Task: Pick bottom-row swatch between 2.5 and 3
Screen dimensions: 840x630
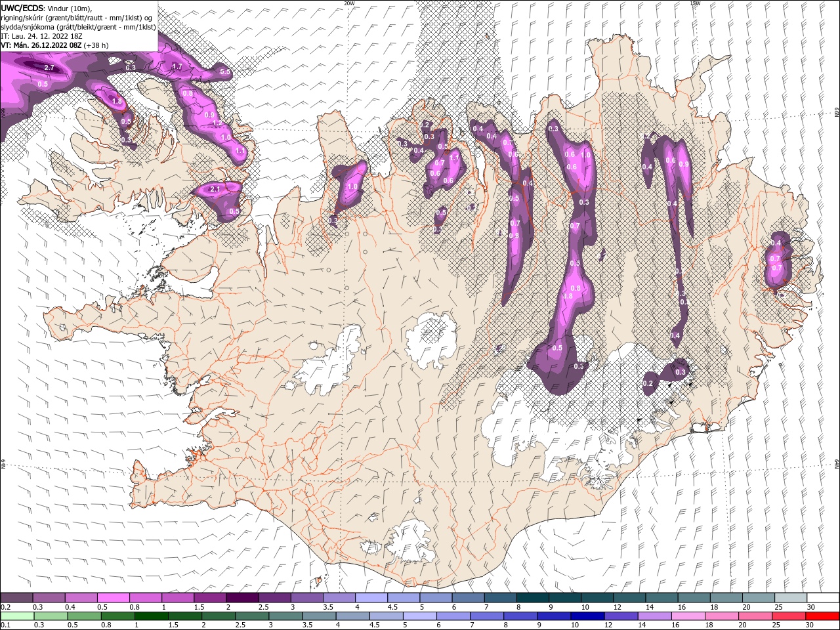Action: pos(252,616)
